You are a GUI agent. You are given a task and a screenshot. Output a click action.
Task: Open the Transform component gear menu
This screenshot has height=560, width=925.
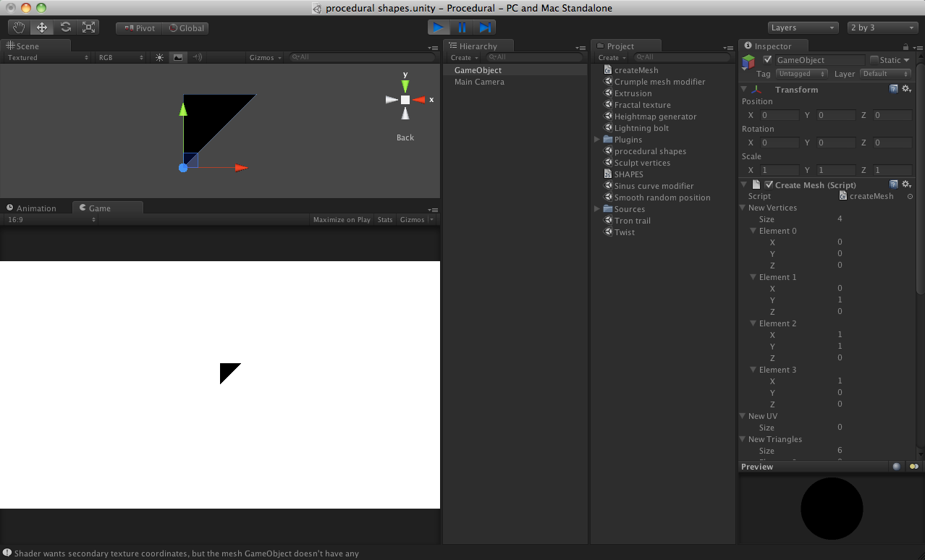pos(906,88)
